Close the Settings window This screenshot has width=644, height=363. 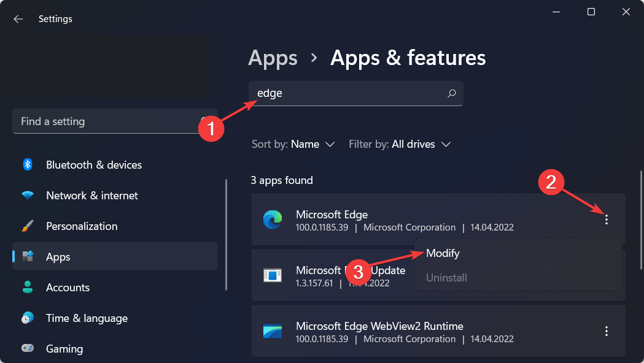(x=626, y=12)
